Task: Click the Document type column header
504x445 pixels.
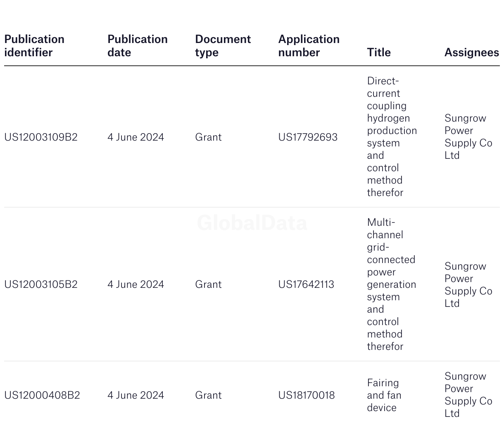Action: pos(223,46)
